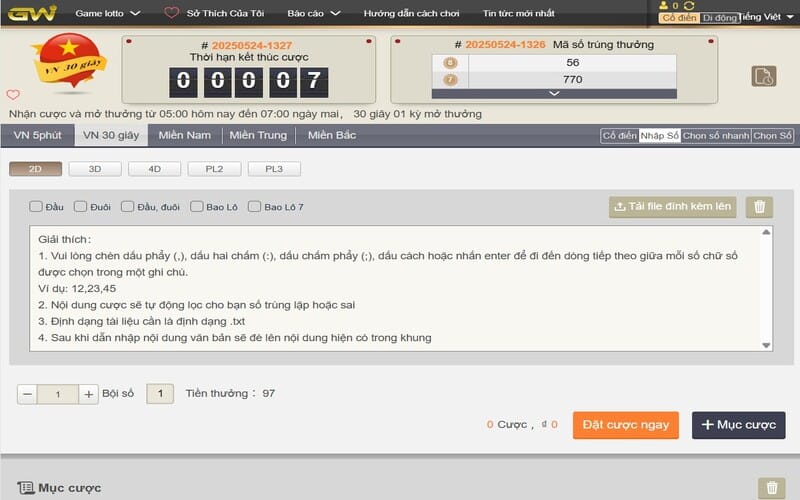Check the Bao Lô option
The image size is (800, 500).
196,207
